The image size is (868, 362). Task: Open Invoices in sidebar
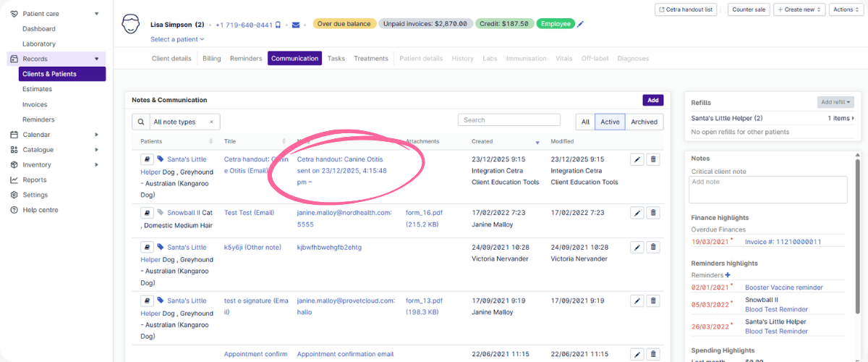(35, 104)
